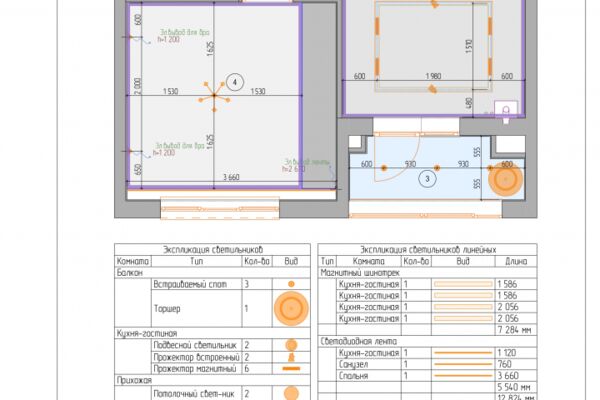Viewport: 600px width, 400px height.
Task: Click the large floor lamp symbol on the balcony plan
Action: [505, 179]
